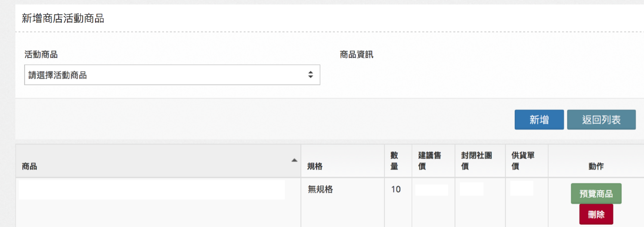Screen dimensions: 644x227
Task: Click the up-down arrows on activity product select
Action: [x=310, y=75]
